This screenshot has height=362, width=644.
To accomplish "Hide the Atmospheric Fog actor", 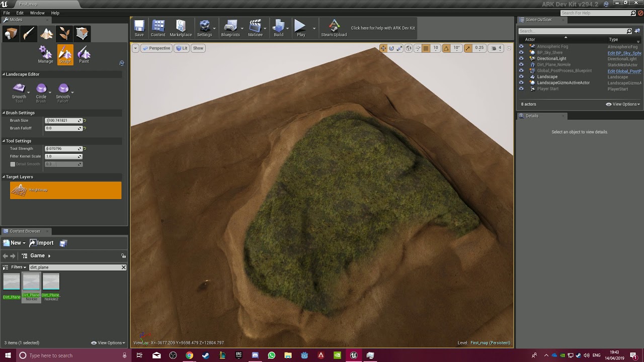I will pos(521,47).
